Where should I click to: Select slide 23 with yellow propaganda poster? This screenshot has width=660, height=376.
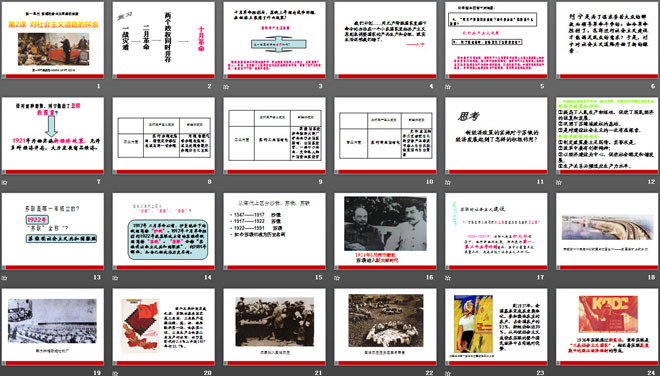(496, 327)
